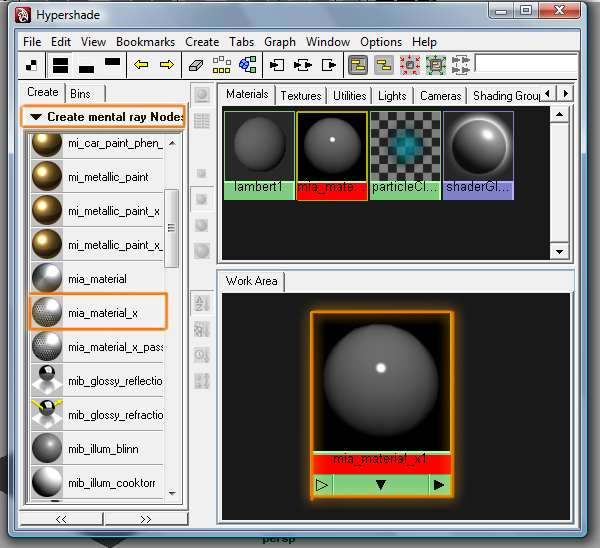Viewport: 600px width, 548px height.
Task: Open the Edit menu
Action: pyautogui.click(x=61, y=42)
